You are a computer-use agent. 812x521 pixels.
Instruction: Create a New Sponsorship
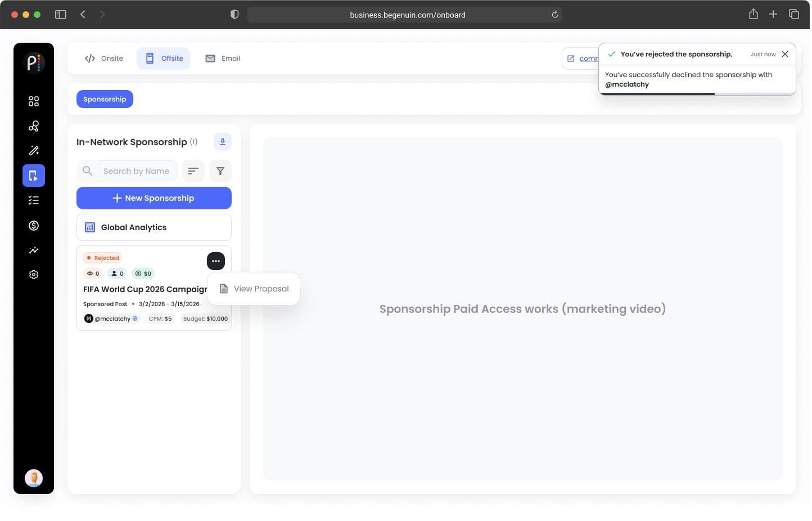154,198
